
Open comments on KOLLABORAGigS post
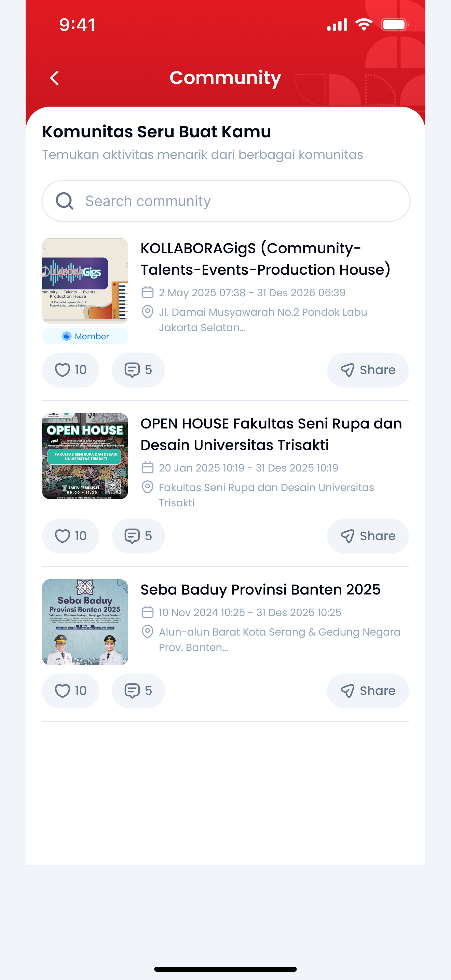click(138, 370)
